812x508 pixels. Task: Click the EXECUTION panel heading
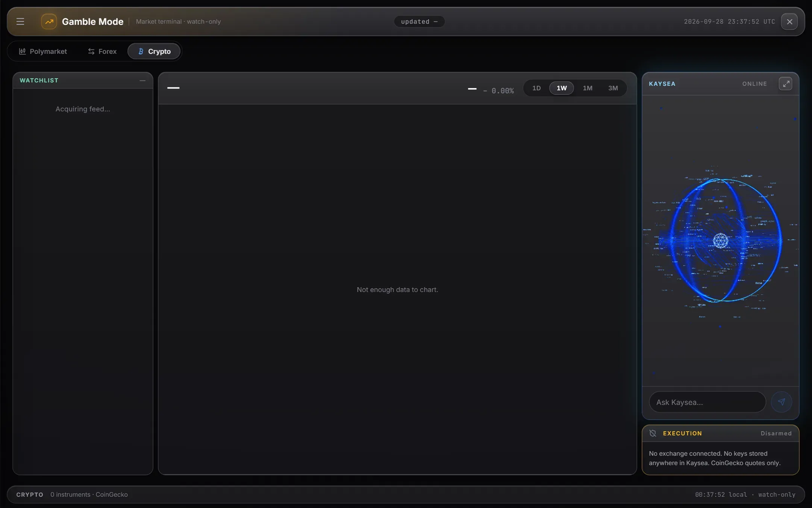coord(682,433)
